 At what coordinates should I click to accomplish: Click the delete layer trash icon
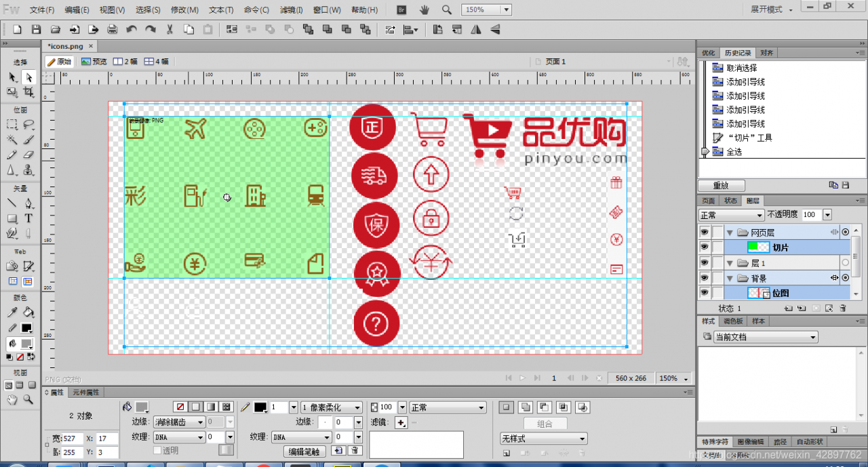843,308
